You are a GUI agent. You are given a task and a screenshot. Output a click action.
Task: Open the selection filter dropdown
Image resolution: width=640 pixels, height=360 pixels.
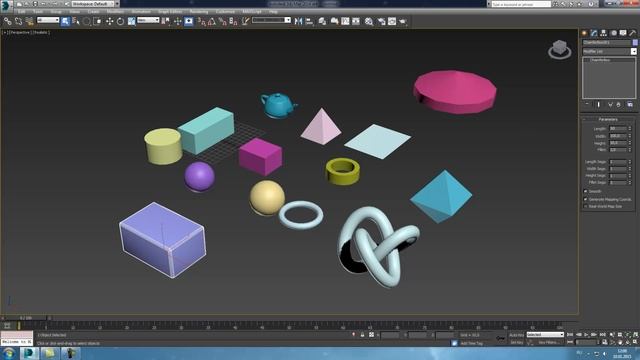point(48,20)
